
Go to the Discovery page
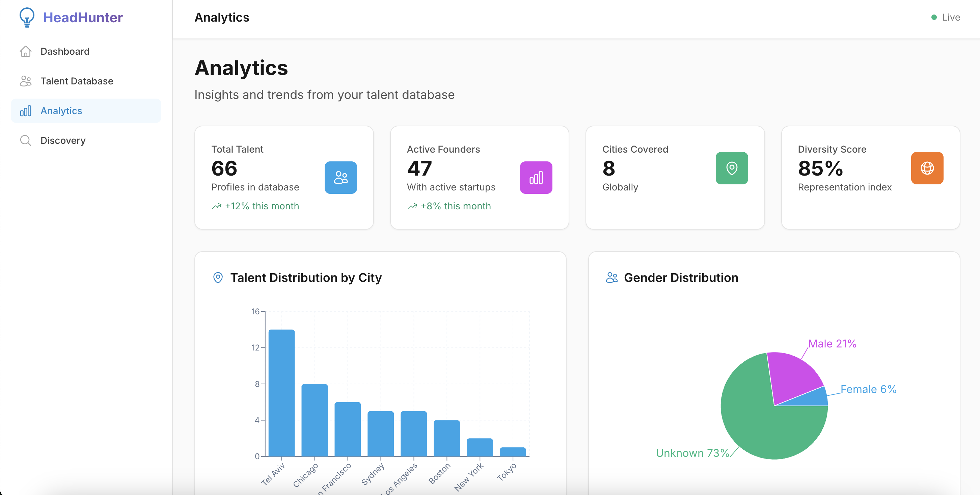click(x=63, y=140)
